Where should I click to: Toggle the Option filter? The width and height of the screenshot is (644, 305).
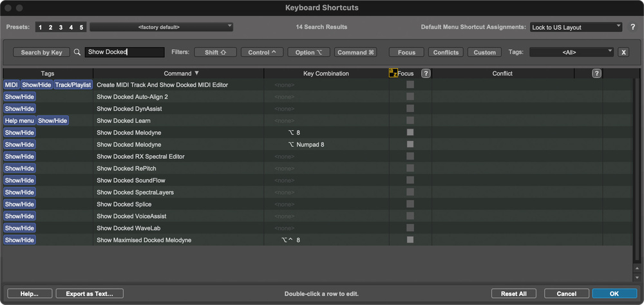tap(309, 52)
